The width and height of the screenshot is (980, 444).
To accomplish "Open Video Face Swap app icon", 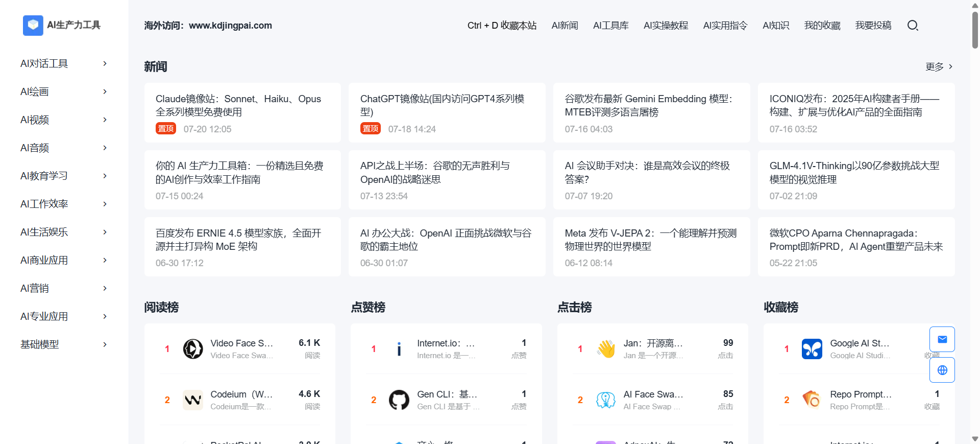I will [193, 349].
